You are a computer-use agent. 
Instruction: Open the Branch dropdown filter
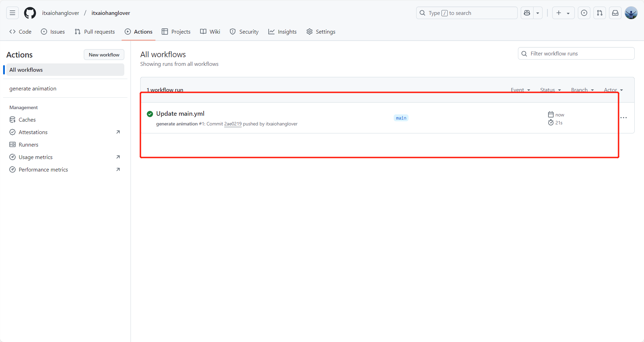pyautogui.click(x=582, y=90)
